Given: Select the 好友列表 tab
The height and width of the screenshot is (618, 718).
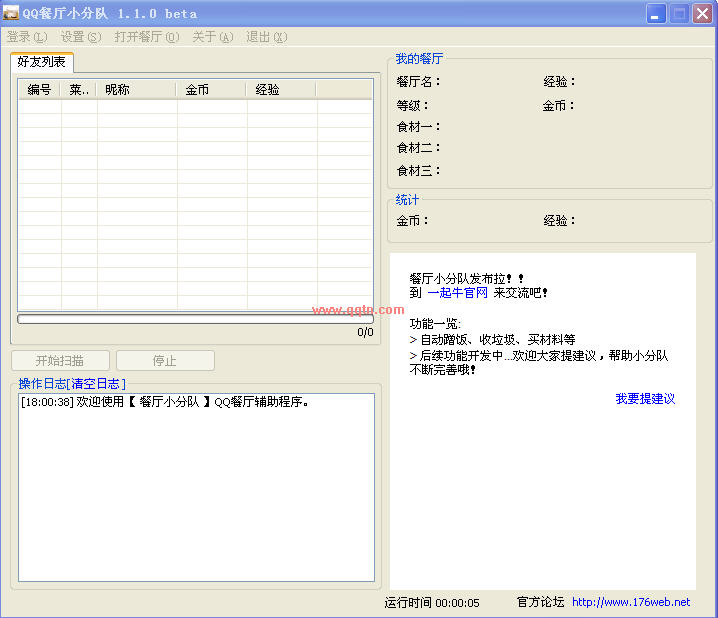Looking at the screenshot, I should point(42,62).
